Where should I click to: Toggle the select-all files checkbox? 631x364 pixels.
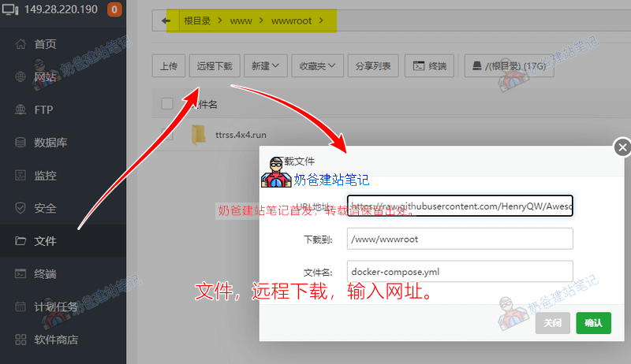click(166, 104)
